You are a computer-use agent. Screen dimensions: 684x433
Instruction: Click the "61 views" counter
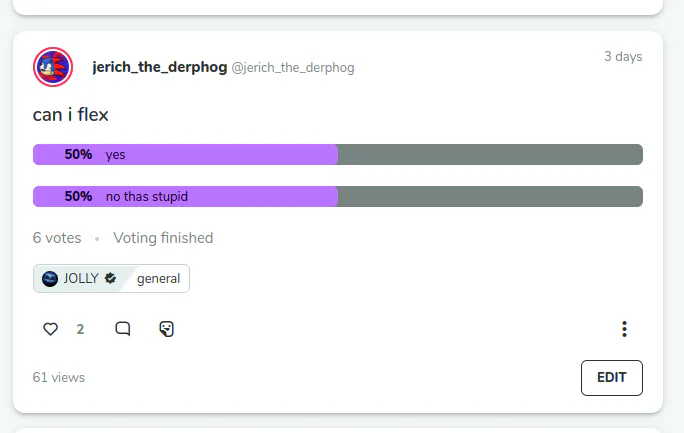click(59, 378)
